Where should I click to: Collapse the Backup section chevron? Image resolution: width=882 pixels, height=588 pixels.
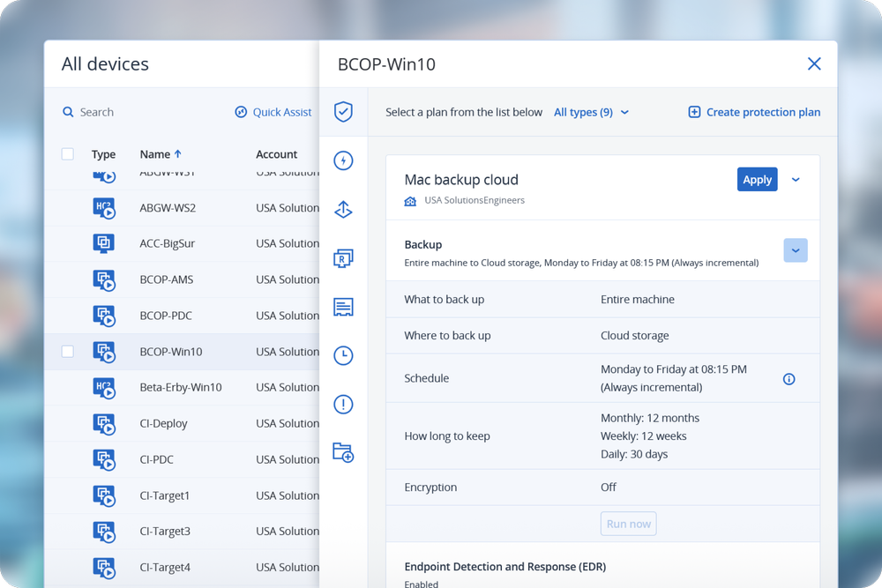coord(795,250)
